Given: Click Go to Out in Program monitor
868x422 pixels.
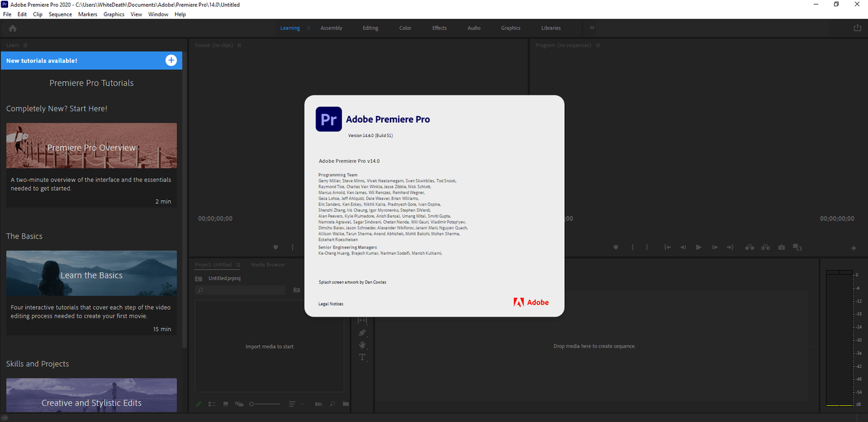Looking at the screenshot, I should (x=730, y=248).
